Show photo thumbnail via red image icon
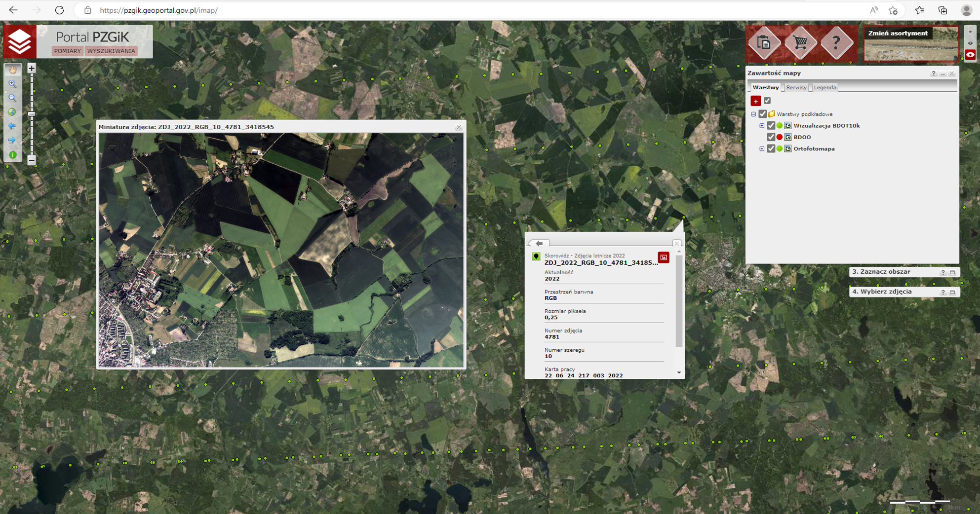980x514 pixels. coord(664,257)
